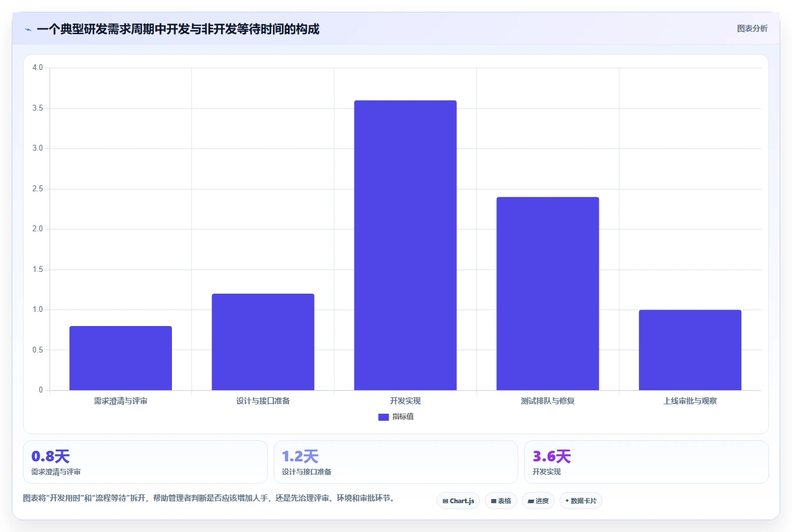The height and width of the screenshot is (532, 792).
Task: Click the 需求澄清与评审 x-axis label
Action: [x=121, y=401]
